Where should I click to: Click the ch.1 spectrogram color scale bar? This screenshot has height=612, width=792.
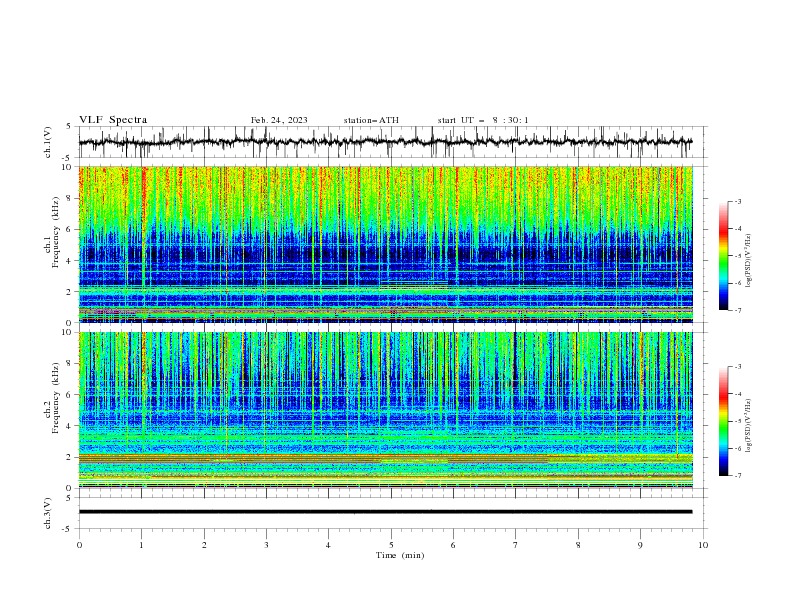click(724, 256)
